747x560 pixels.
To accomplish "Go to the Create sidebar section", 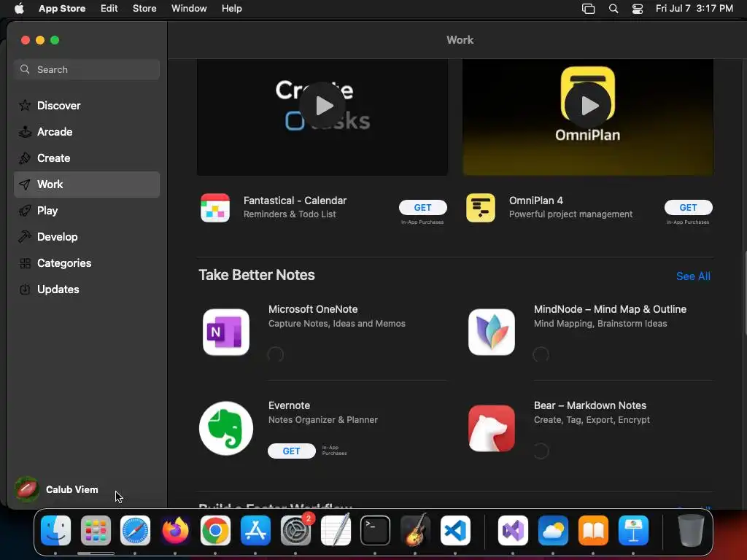I will [x=87, y=157].
